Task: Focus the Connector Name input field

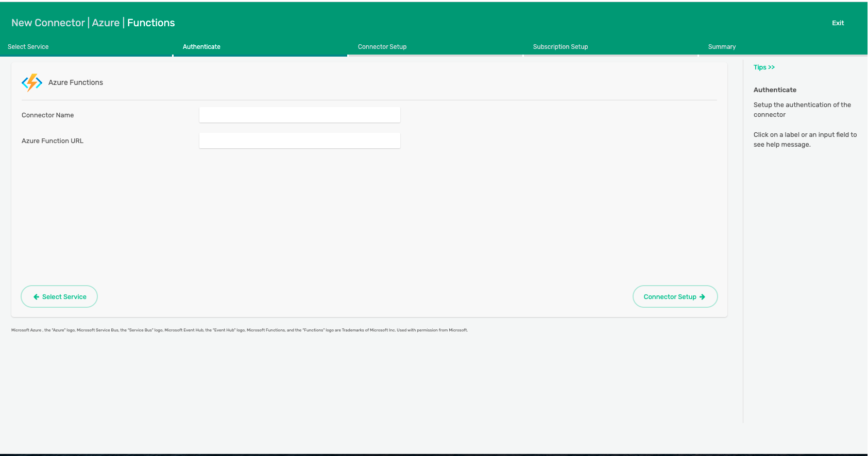Action: click(x=299, y=115)
